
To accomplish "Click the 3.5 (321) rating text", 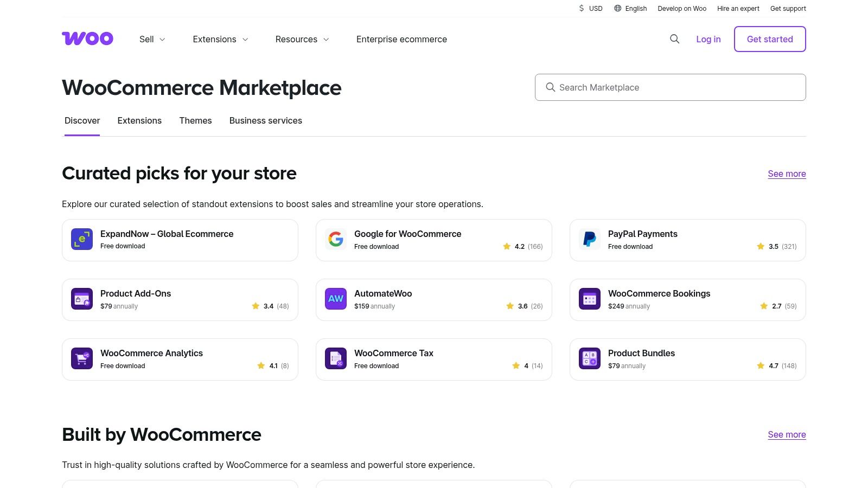I will tap(782, 246).
